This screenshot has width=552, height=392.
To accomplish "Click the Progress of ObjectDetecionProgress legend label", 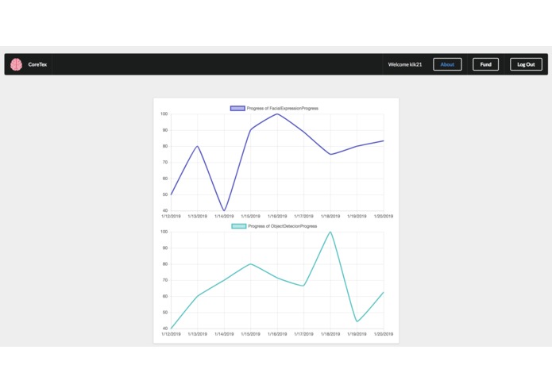I will (x=282, y=226).
